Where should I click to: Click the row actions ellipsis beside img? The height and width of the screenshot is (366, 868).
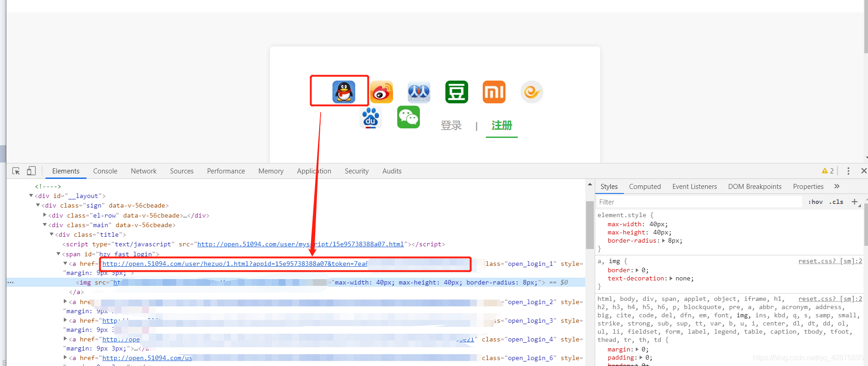pyautogui.click(x=10, y=283)
